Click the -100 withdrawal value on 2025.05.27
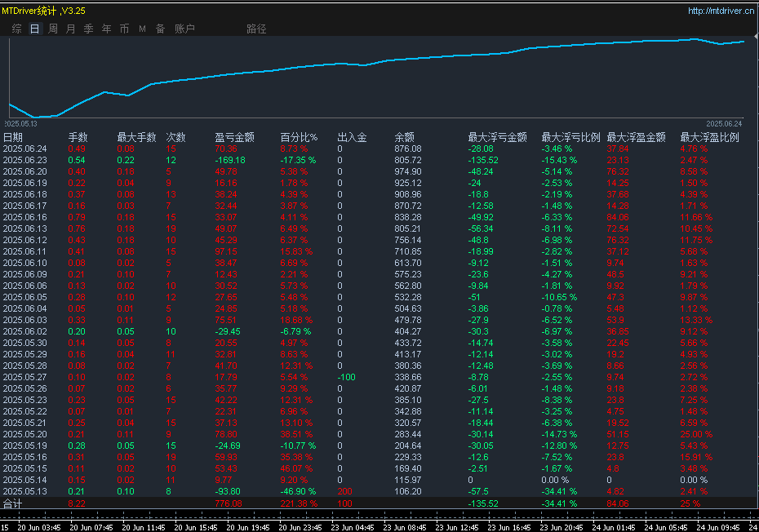The image size is (759, 532). (x=348, y=377)
